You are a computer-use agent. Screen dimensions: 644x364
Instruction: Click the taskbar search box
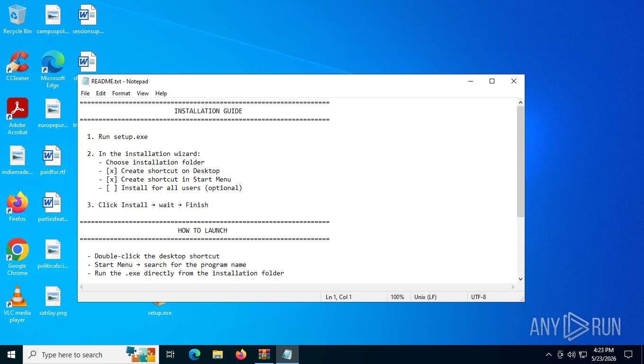tap(90, 355)
